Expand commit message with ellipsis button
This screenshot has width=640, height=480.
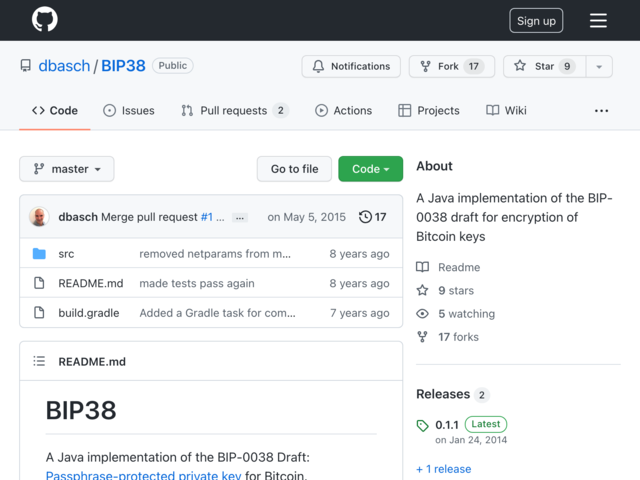[x=240, y=218]
